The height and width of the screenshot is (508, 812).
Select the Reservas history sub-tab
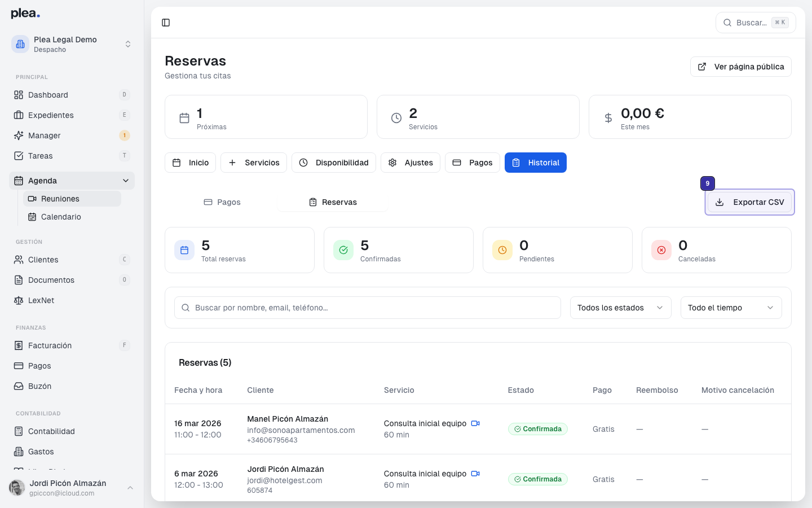point(333,202)
